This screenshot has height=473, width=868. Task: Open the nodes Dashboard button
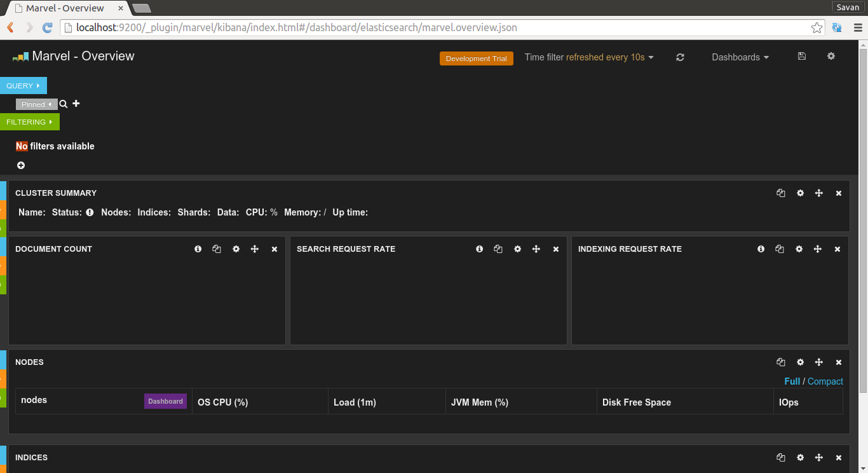click(x=165, y=401)
